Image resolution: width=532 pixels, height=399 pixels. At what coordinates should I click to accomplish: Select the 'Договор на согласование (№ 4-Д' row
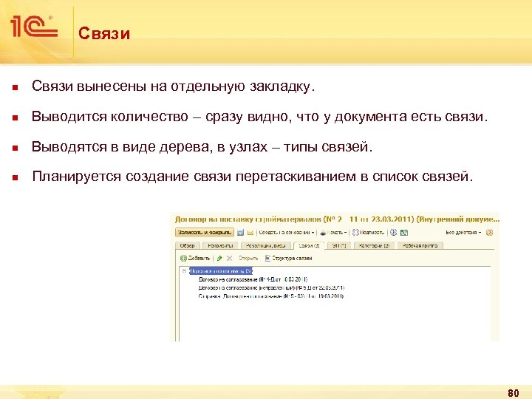click(x=253, y=279)
